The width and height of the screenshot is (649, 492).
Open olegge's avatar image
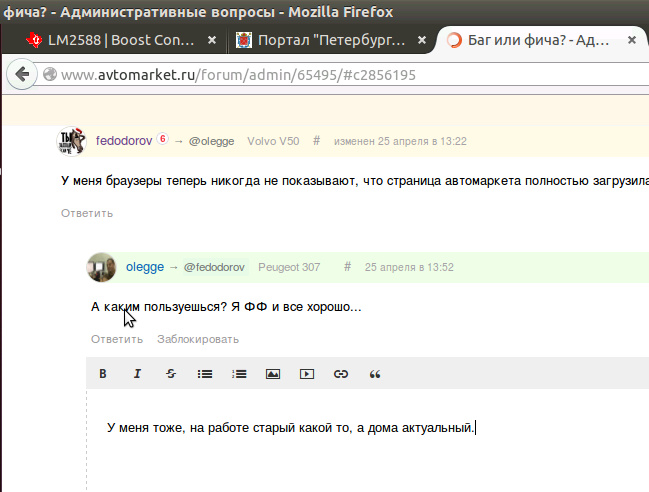101,267
